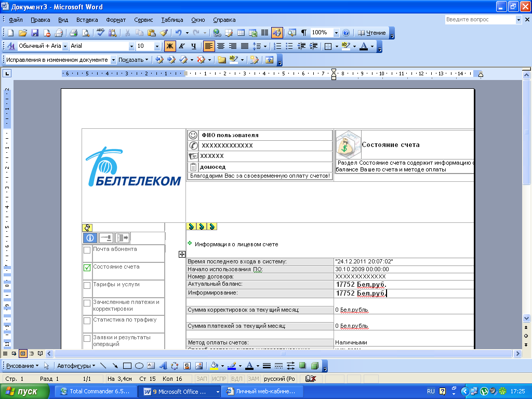Image resolution: width=532 pixels, height=399 pixels.
Task: Toggle numbered list
Action: tap(277, 46)
